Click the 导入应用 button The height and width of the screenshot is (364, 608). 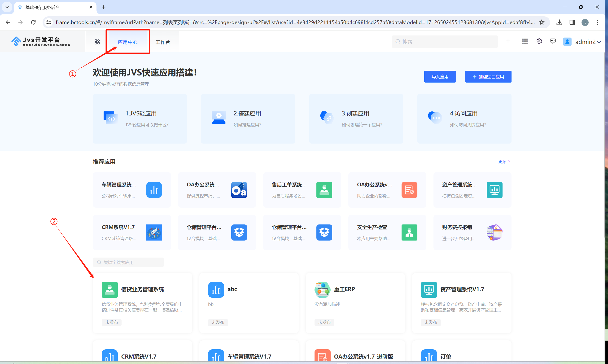point(440,77)
